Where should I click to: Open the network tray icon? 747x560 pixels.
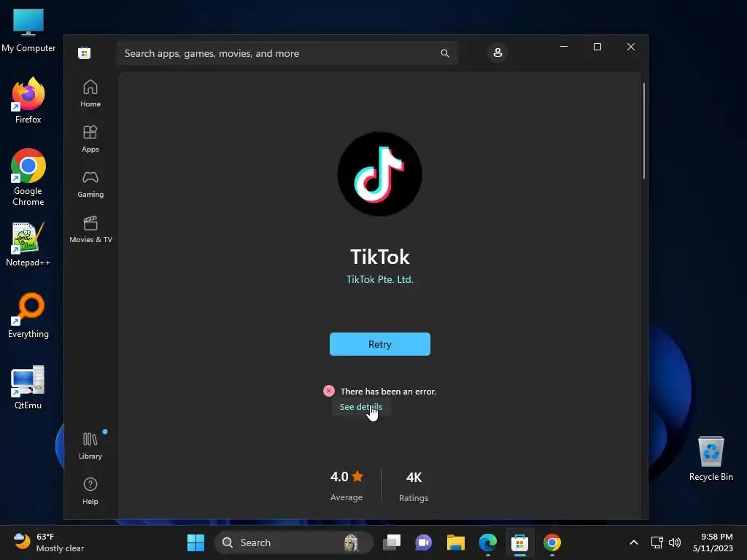(657, 542)
